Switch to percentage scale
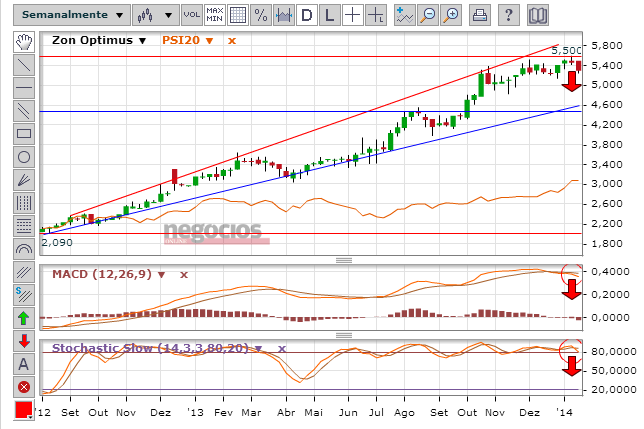This screenshot has width=644, height=429. pyautogui.click(x=261, y=15)
